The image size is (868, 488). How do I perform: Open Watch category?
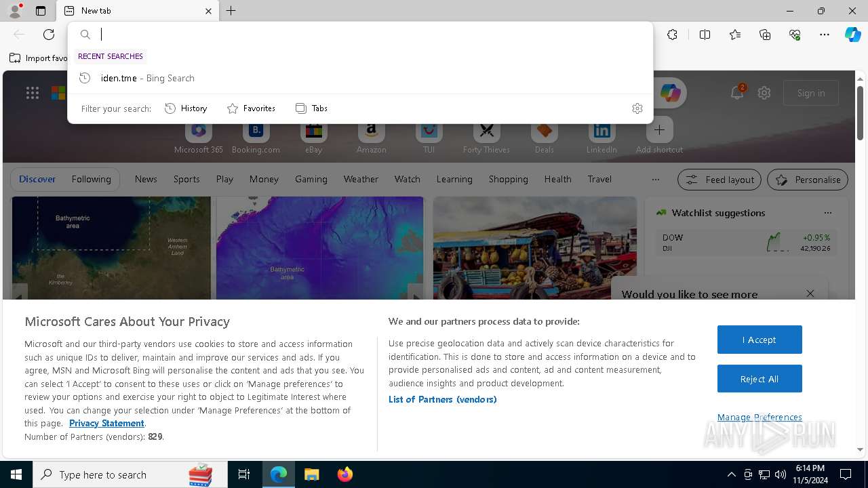click(408, 179)
